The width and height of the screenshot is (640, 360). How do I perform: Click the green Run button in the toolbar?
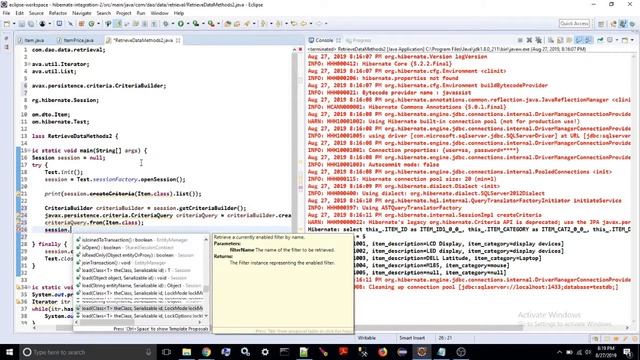(180, 24)
